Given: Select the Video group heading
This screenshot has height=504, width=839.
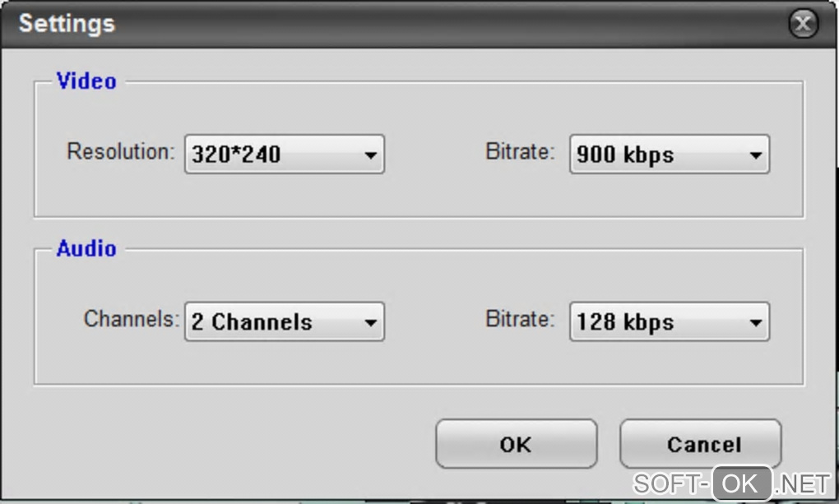Looking at the screenshot, I should click(x=86, y=81).
